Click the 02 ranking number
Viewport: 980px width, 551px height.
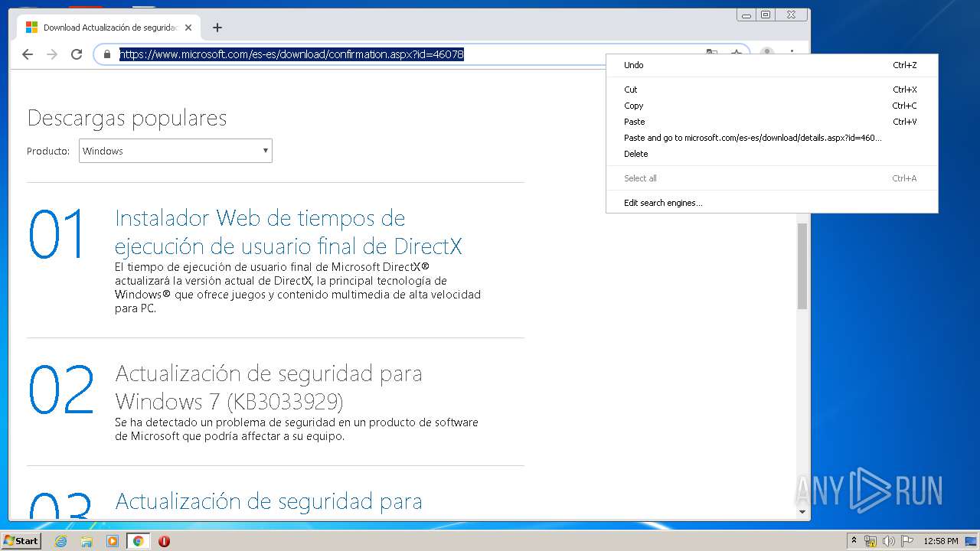(x=61, y=390)
